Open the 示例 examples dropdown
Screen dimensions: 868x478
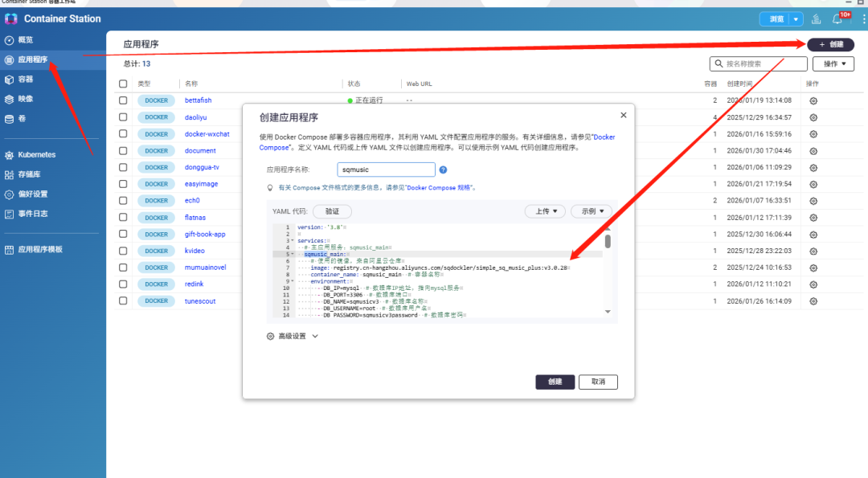(x=592, y=211)
